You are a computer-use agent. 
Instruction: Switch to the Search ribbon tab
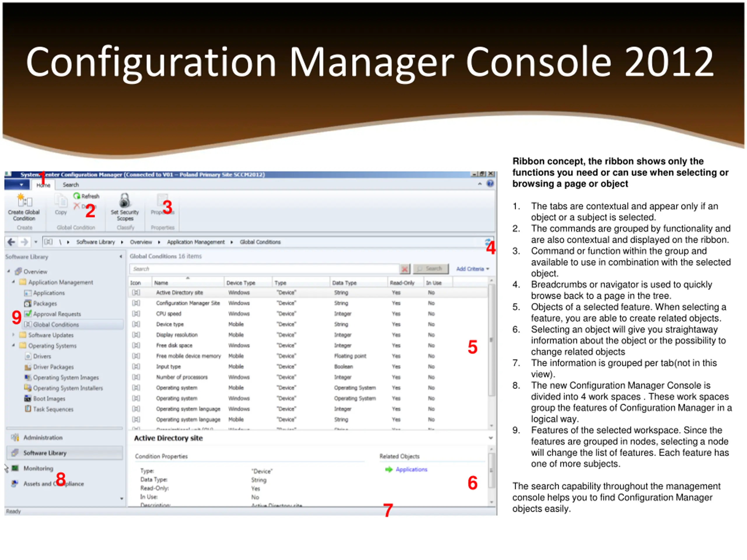[71, 185]
